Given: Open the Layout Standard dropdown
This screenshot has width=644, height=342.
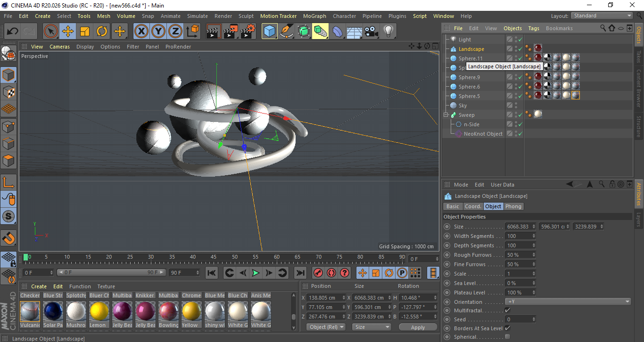Looking at the screenshot, I should pyautogui.click(x=602, y=16).
